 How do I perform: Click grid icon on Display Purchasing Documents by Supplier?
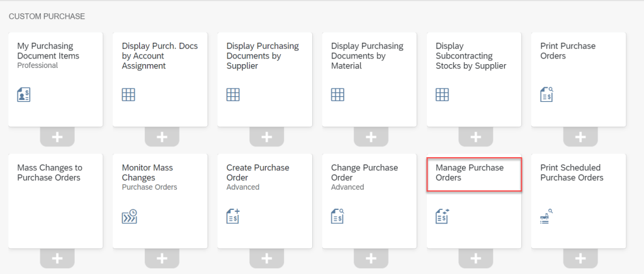click(233, 95)
